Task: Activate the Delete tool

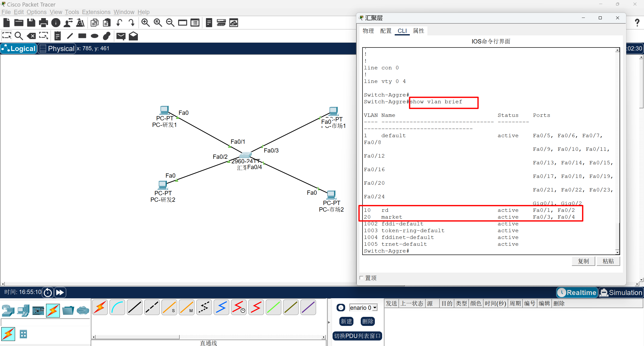Action: click(31, 36)
